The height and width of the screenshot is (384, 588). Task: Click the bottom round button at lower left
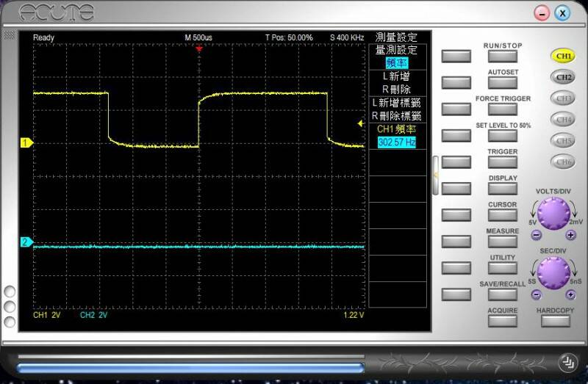point(10,322)
